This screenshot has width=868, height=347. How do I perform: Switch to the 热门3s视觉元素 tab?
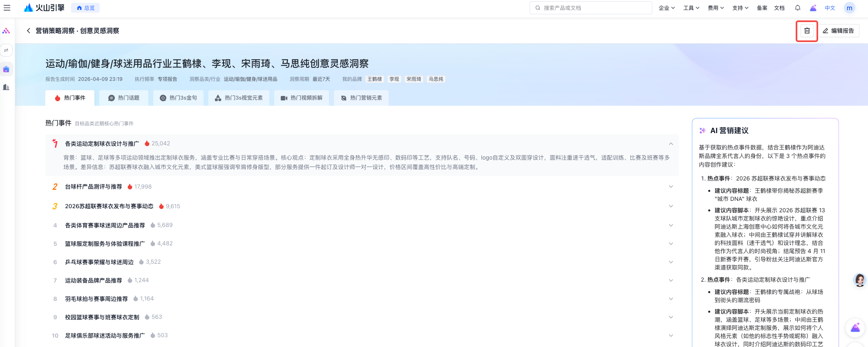(x=239, y=98)
